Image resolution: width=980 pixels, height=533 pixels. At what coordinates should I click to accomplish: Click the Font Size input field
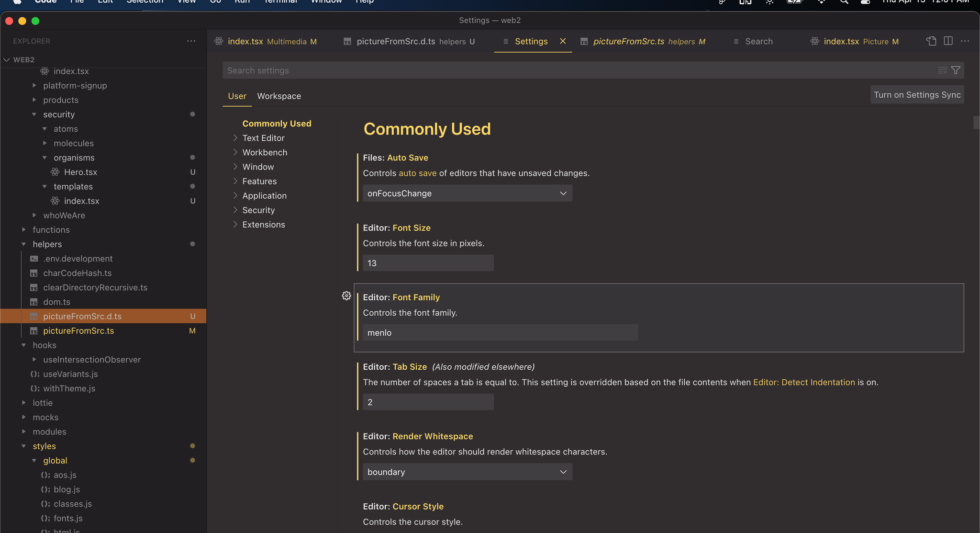pos(428,263)
